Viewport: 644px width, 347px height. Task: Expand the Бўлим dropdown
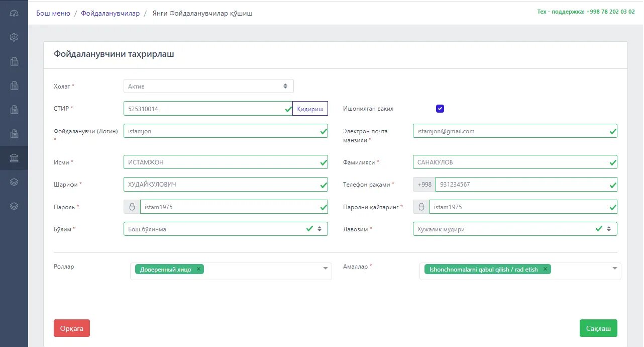tap(319, 229)
